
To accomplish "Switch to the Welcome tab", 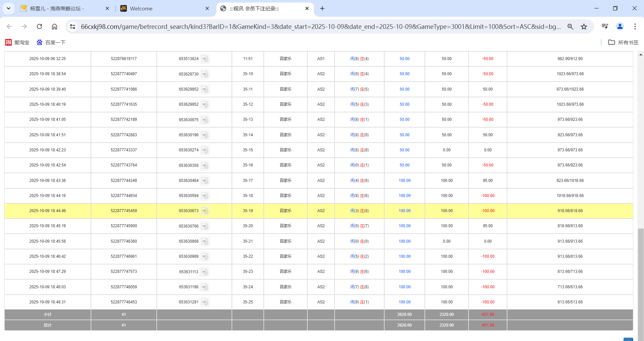I will 141,8.
